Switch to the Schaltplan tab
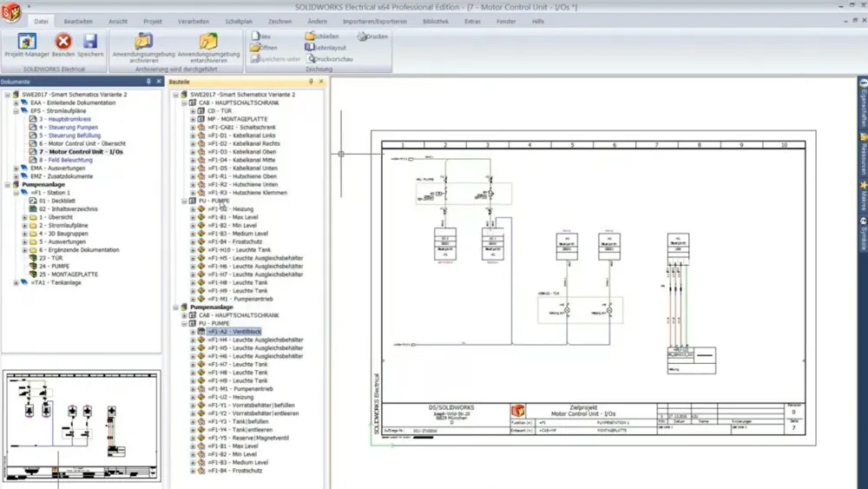The height and width of the screenshot is (489, 868). pos(239,22)
